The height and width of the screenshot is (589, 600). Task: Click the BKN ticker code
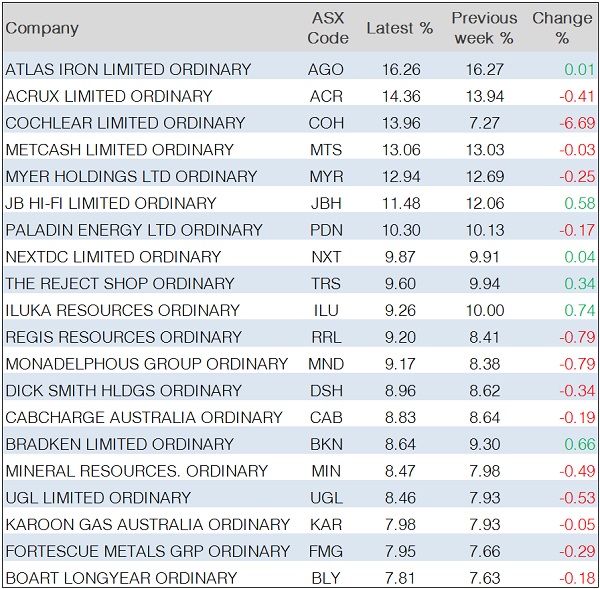(x=326, y=444)
